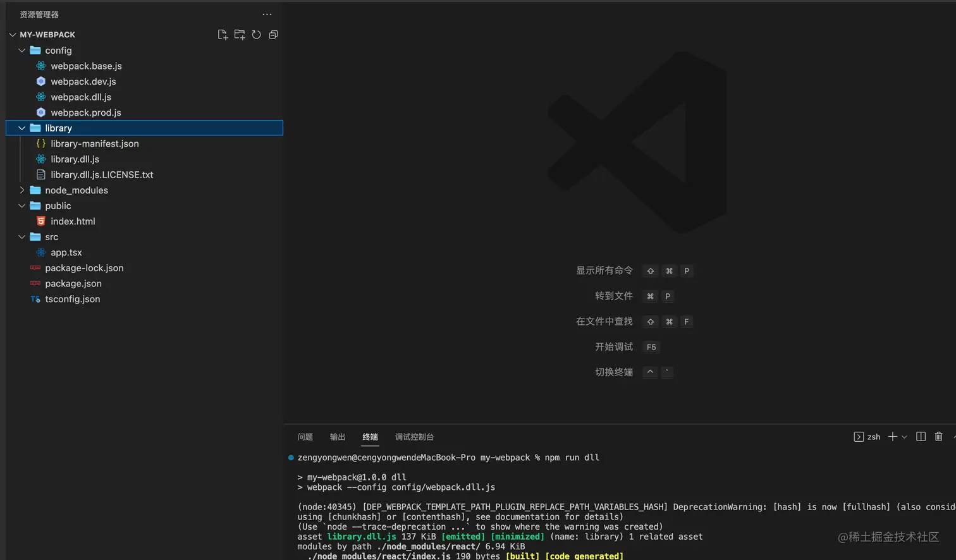Click the library-manifest.json braces icon
The height and width of the screenshot is (560, 956).
click(x=41, y=143)
